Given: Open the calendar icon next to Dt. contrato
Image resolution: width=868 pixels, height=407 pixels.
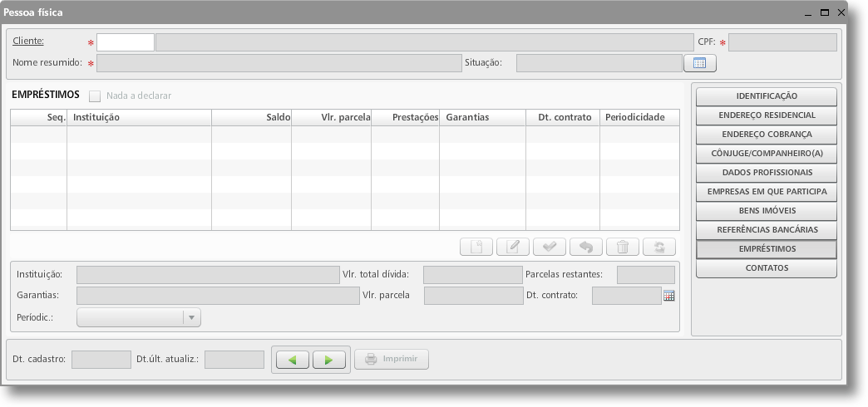Looking at the screenshot, I should pyautogui.click(x=668, y=296).
